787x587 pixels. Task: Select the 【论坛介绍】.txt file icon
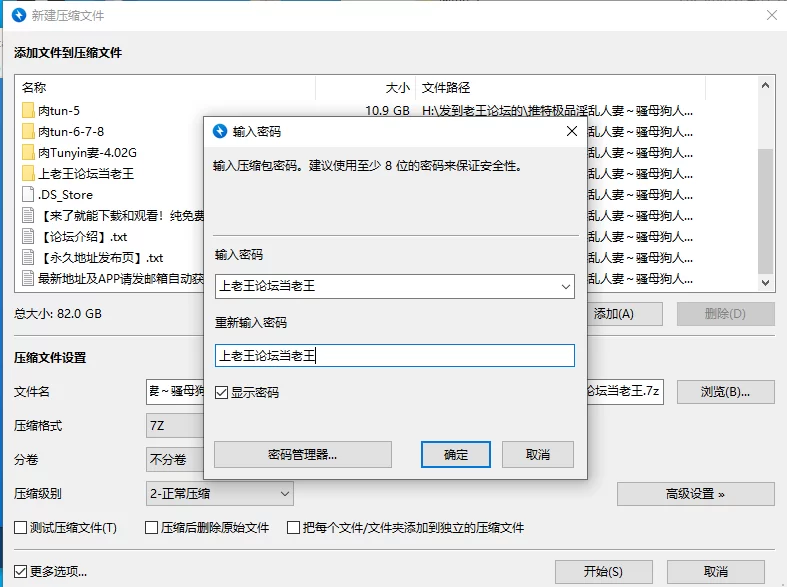28,236
